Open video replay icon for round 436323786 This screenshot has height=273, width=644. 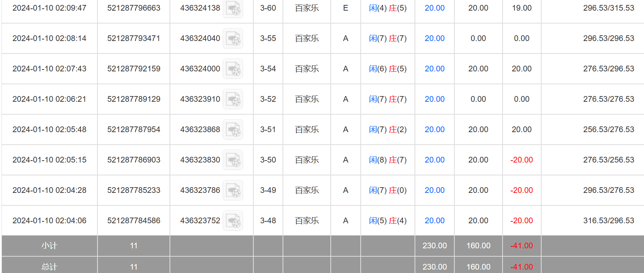(233, 190)
